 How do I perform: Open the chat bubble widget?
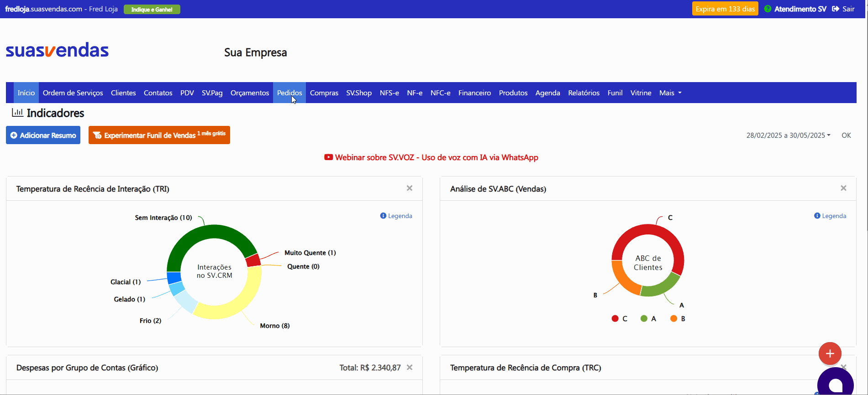pos(836,383)
